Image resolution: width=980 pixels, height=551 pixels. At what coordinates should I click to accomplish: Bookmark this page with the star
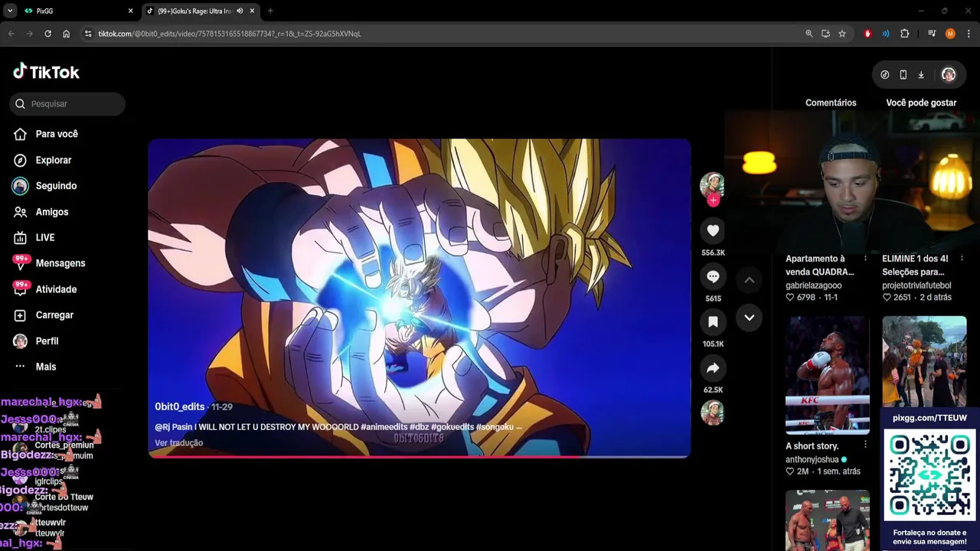(x=842, y=34)
